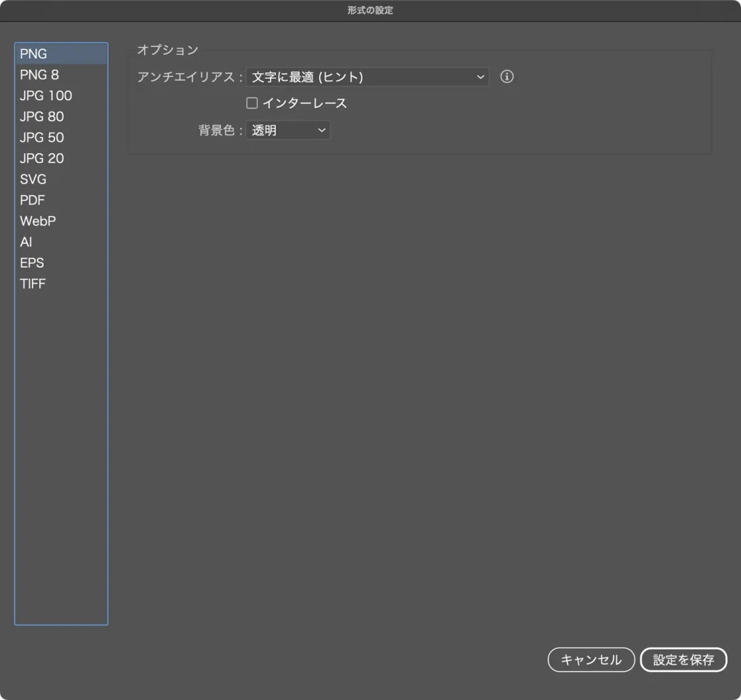
Task: Select EPS in the format list
Action: click(x=61, y=262)
